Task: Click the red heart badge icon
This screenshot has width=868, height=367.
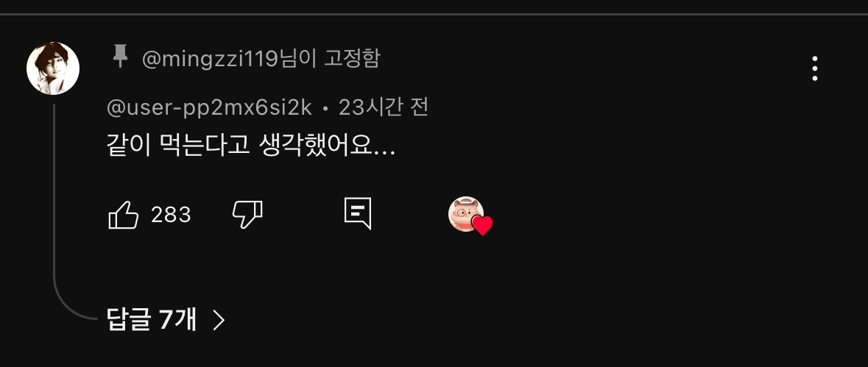Action: pos(482,226)
